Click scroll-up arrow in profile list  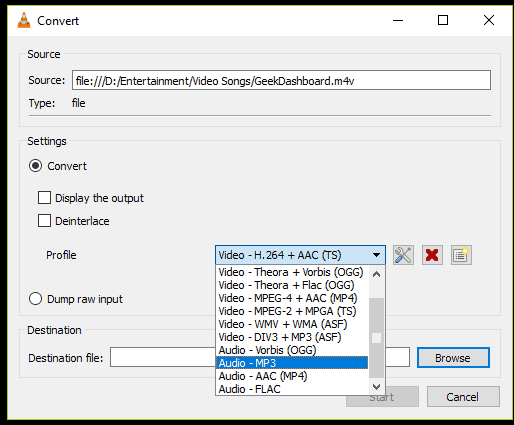coord(377,274)
